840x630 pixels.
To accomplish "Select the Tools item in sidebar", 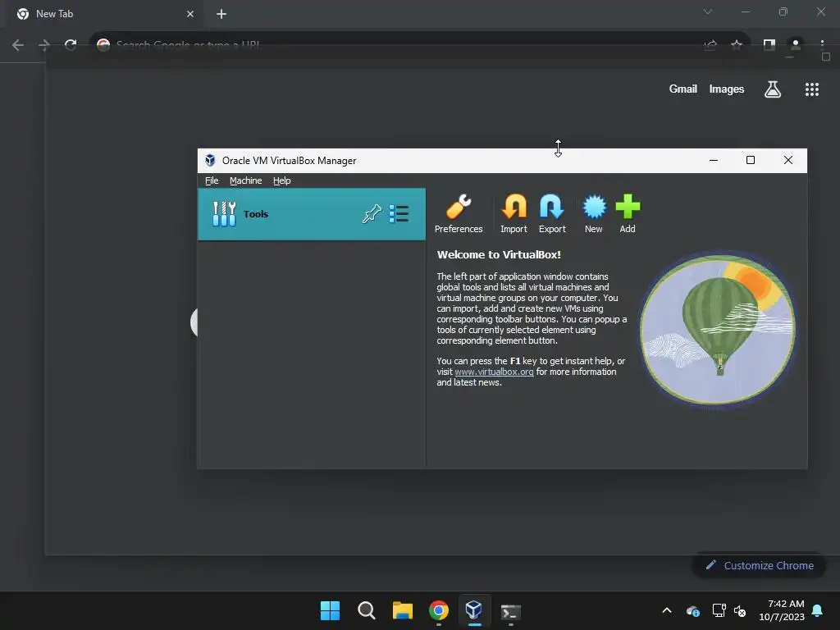I will (x=311, y=214).
